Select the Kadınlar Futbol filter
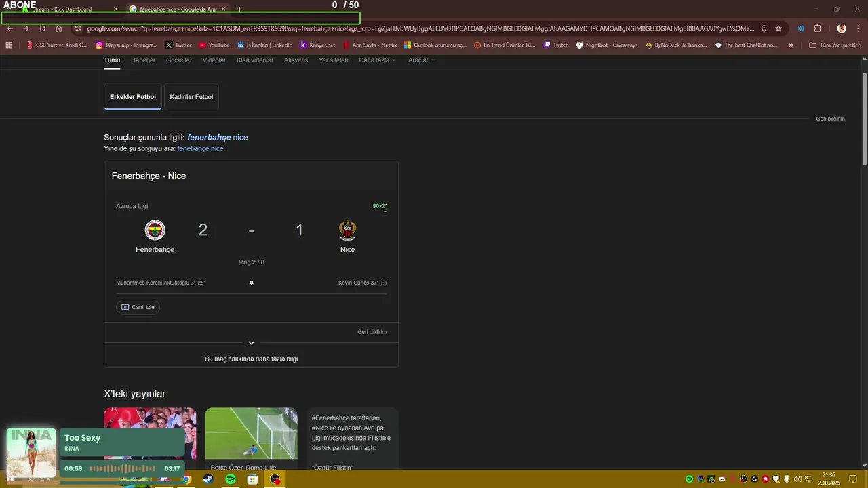 191,97
